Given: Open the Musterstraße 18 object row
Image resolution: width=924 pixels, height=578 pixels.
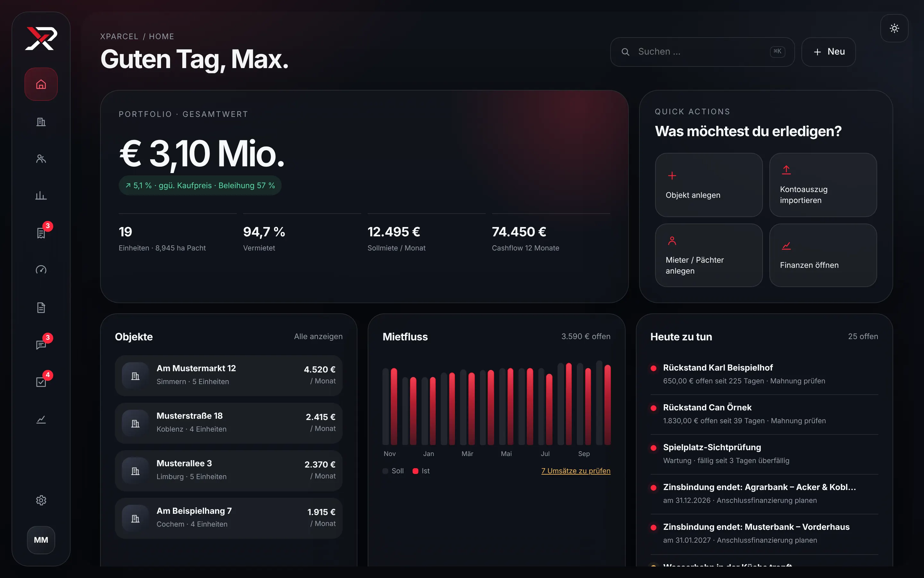Looking at the screenshot, I should click(x=229, y=423).
